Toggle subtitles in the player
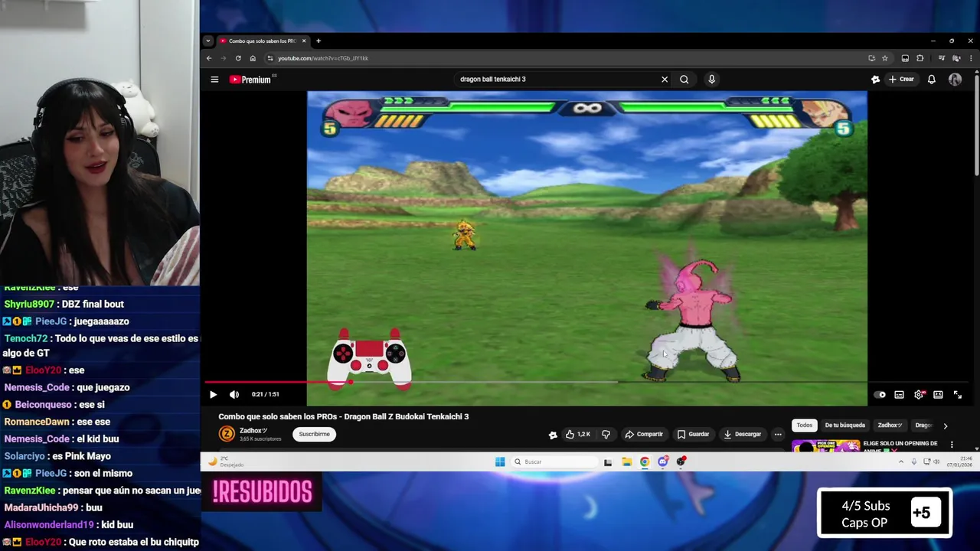This screenshot has width=980, height=551. tap(899, 395)
